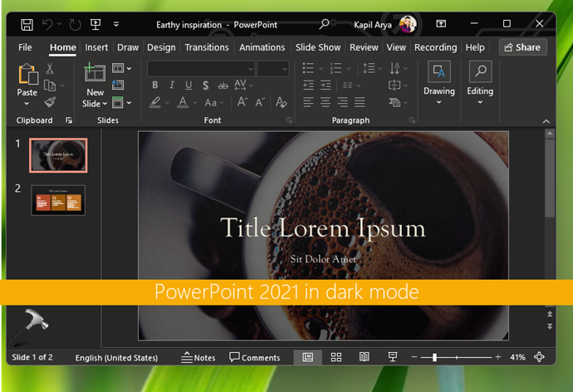Click the Numbering list icon
Image resolution: width=573 pixels, height=392 pixels.
tap(335, 68)
